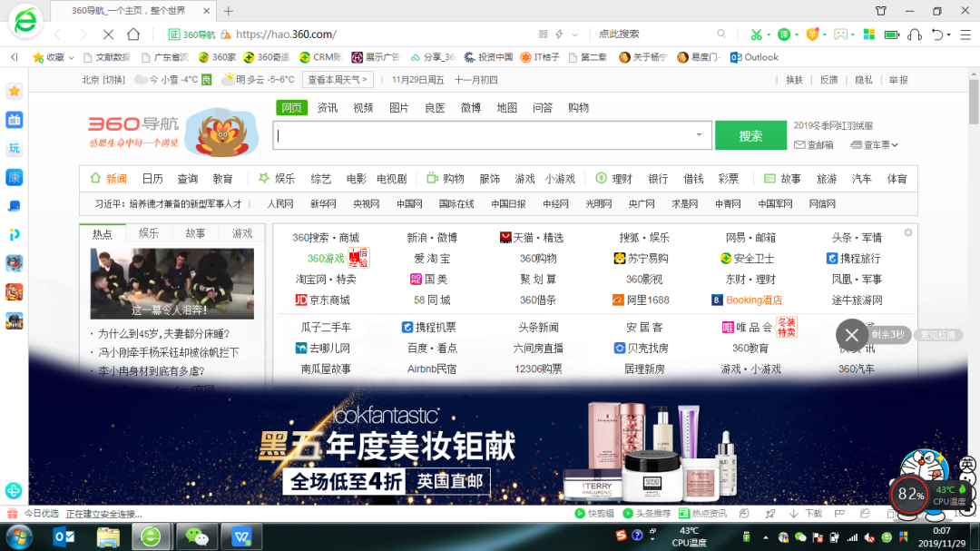
Task: Click the 意见反馈 button on ad
Action: pos(938,335)
